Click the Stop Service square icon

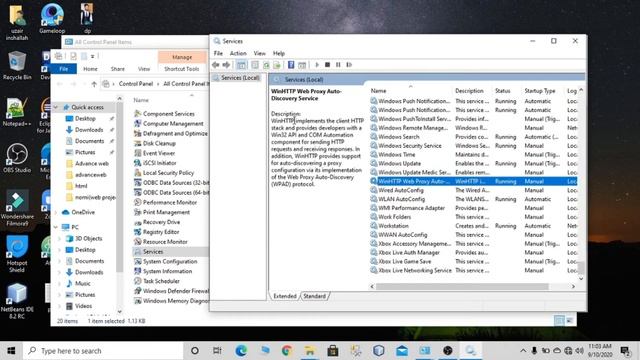[x=327, y=65]
